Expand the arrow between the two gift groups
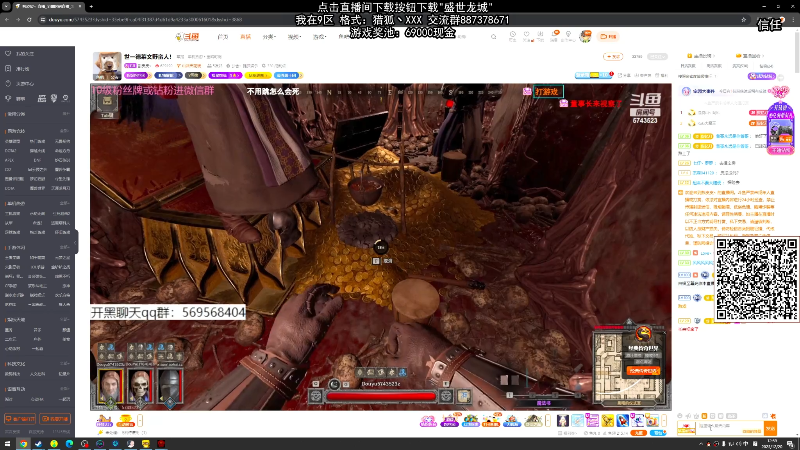800x450 pixels. click(x=548, y=420)
